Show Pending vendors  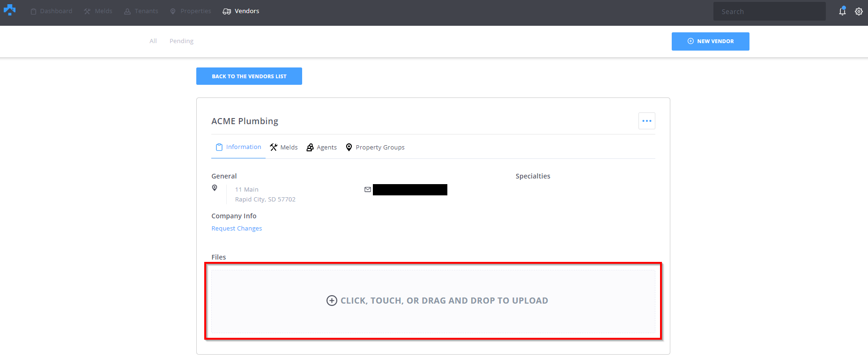(x=181, y=41)
